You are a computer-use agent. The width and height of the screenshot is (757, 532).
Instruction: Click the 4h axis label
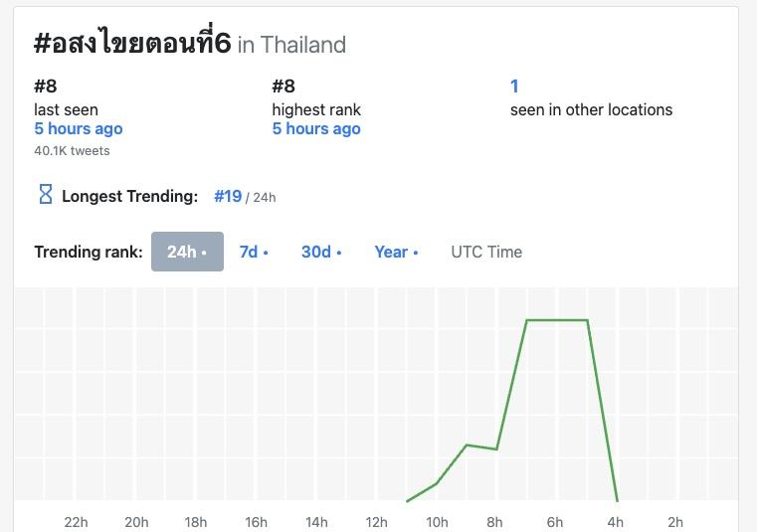(616, 522)
